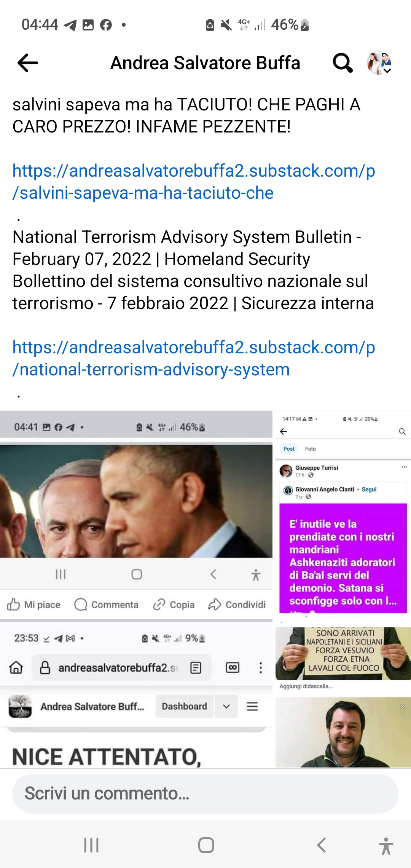Open the national-terrorism-advisory-system Substack link

coord(194,358)
